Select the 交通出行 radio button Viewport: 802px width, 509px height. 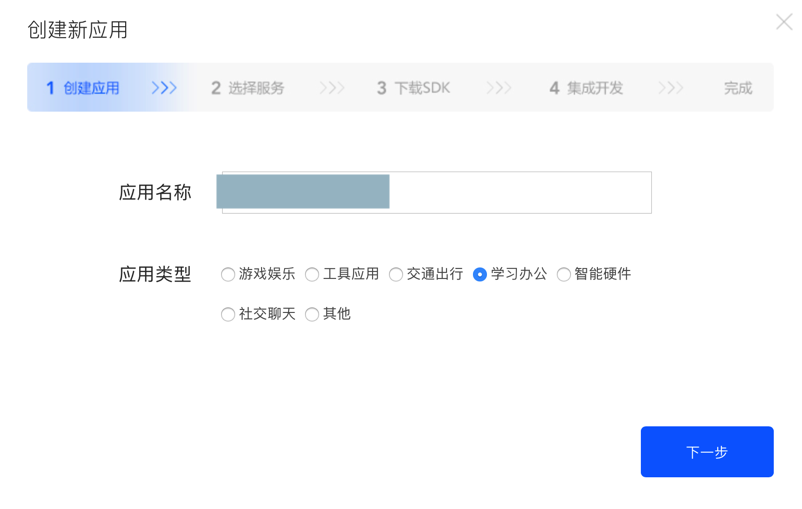point(396,274)
